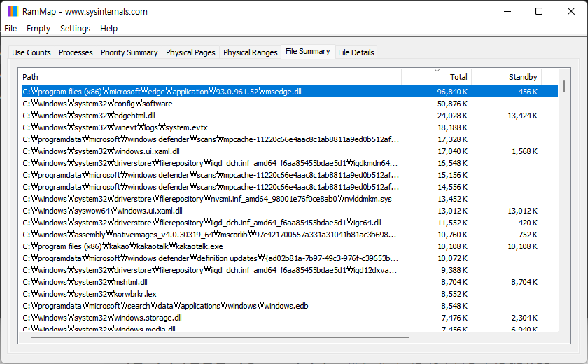Viewport: 588px width, 364px height.
Task: Switch to the Priority Summary tab
Action: point(129,52)
